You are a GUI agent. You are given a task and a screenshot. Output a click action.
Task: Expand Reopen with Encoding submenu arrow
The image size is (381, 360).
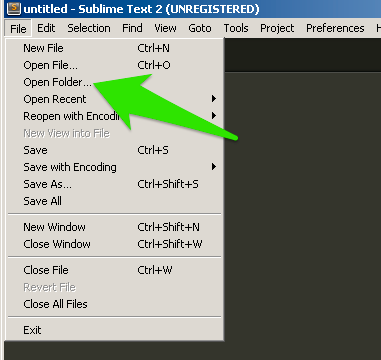coord(214,116)
